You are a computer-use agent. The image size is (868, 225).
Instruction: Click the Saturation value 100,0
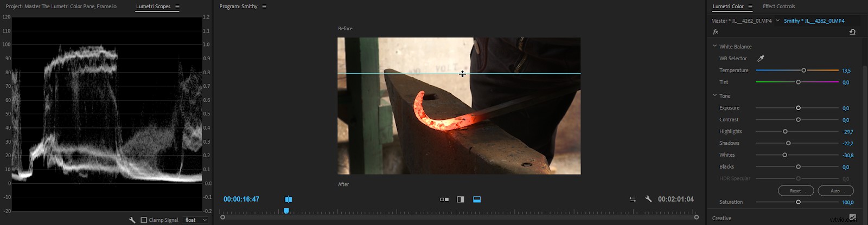(x=848, y=203)
